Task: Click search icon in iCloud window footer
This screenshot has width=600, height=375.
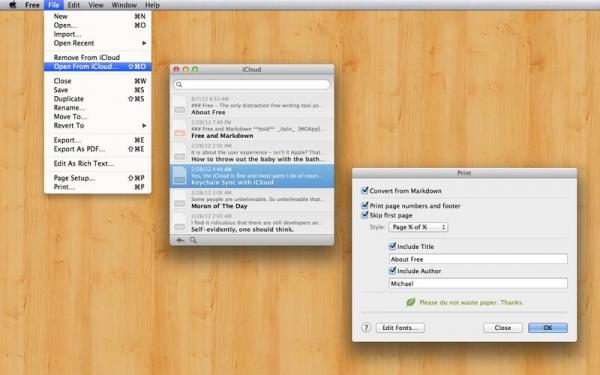Action: (x=193, y=240)
